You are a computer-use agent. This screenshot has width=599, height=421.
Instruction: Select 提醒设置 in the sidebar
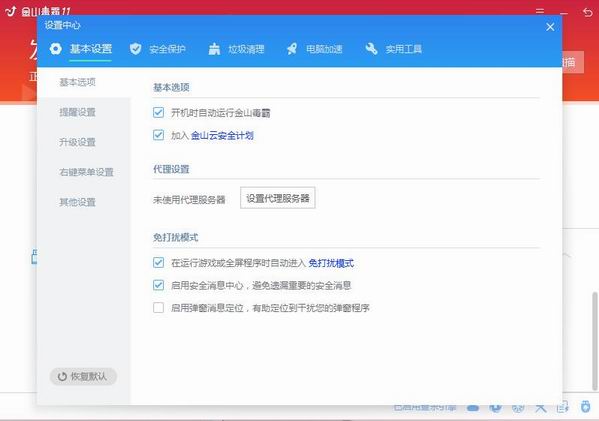[x=77, y=112]
